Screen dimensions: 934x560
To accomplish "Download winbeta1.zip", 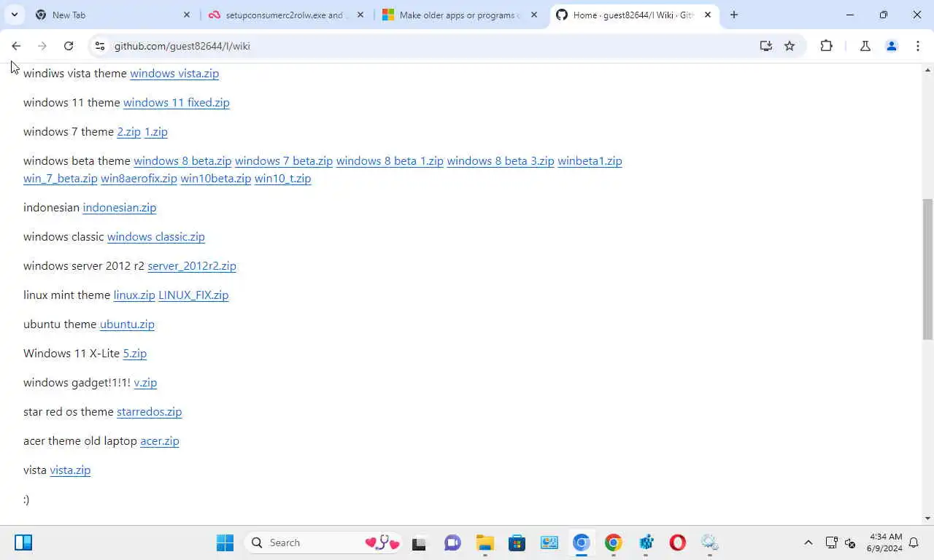I will 590,161.
